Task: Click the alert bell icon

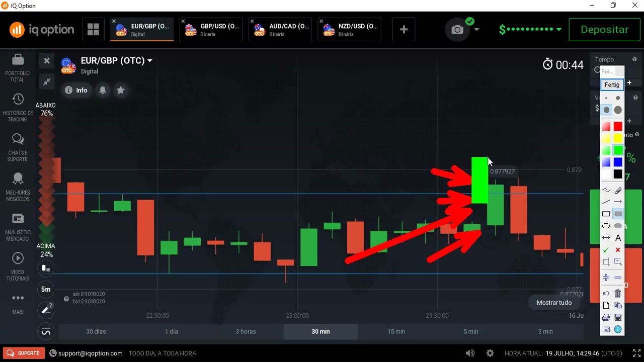Action: point(103,90)
